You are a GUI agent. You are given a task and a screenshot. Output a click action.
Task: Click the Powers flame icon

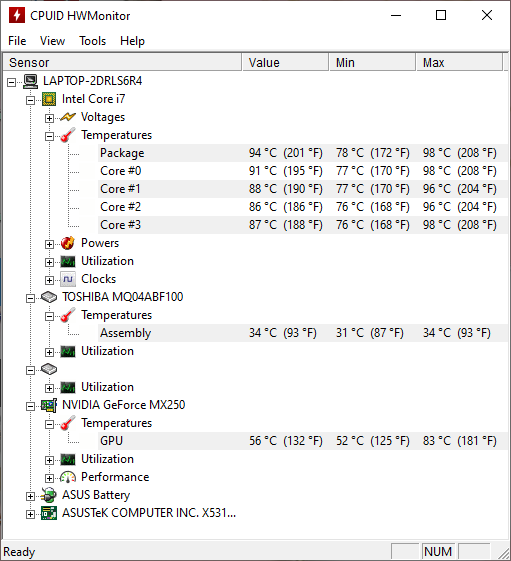pos(68,243)
